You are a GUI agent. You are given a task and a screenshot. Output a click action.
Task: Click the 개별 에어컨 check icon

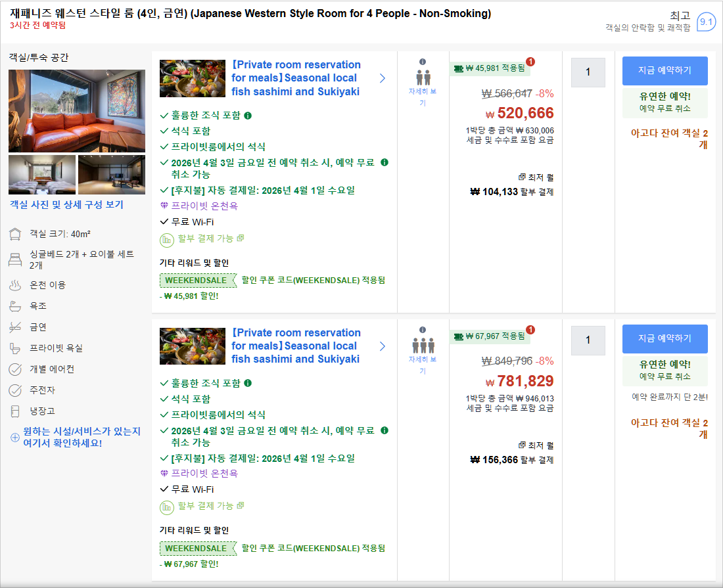click(15, 369)
